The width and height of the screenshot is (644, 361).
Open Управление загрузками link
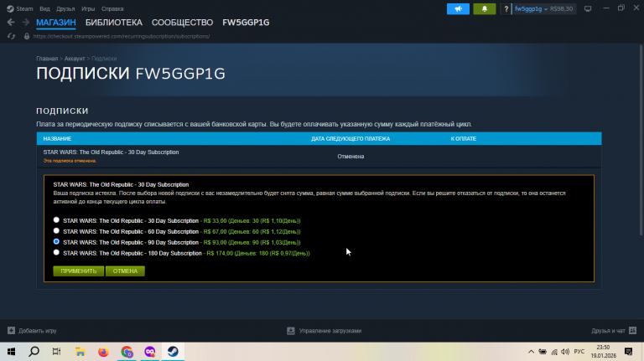[x=330, y=331]
